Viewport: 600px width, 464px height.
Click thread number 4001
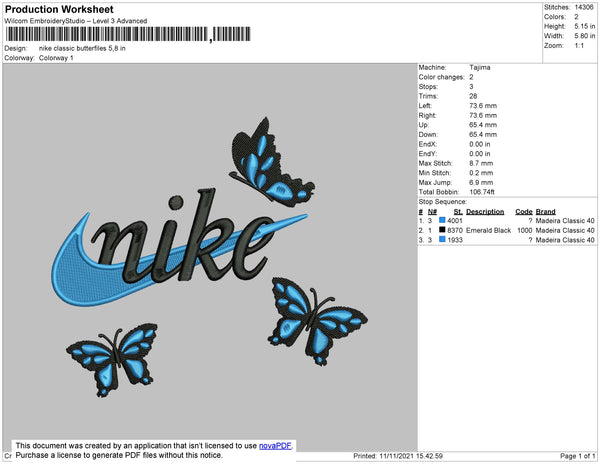click(x=455, y=221)
